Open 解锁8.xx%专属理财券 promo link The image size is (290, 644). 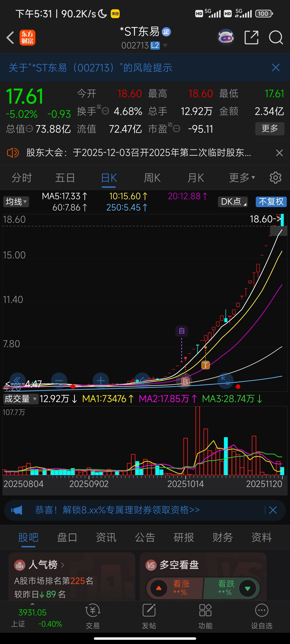pyautogui.click(x=117, y=510)
